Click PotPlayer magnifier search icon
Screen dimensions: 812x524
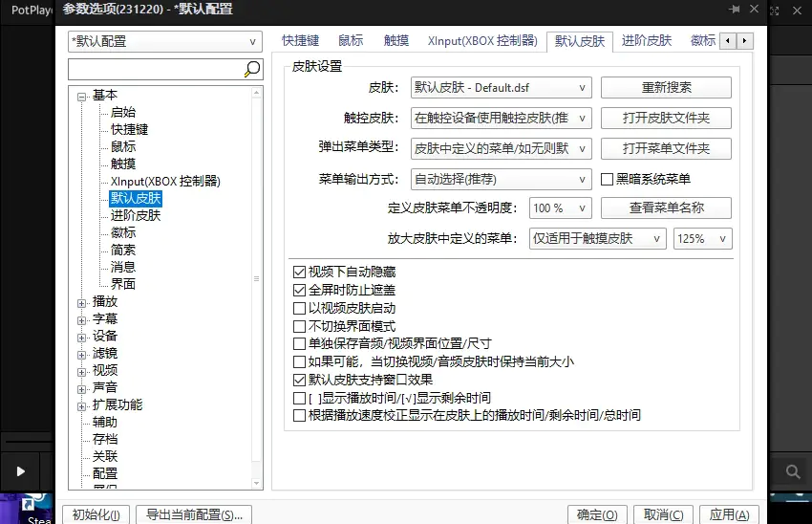(793, 471)
